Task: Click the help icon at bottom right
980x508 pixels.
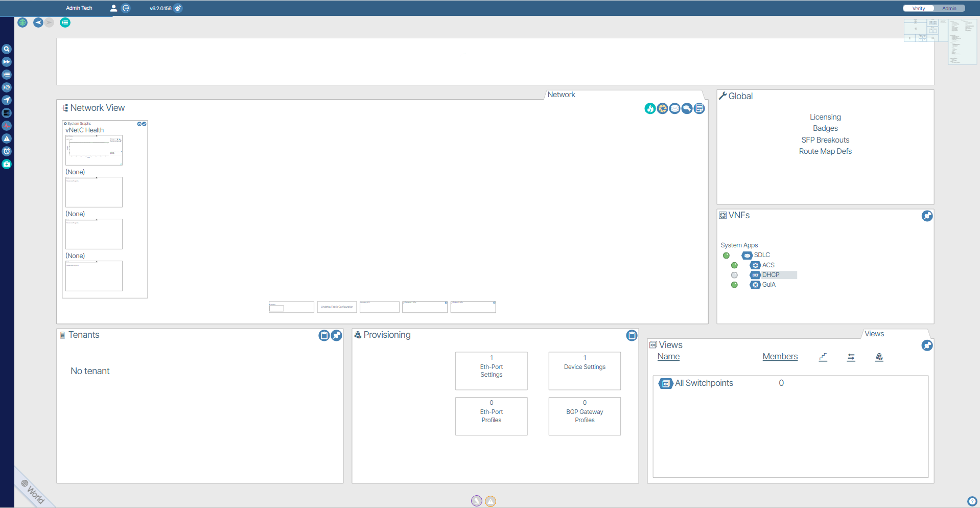Action: coord(972,501)
